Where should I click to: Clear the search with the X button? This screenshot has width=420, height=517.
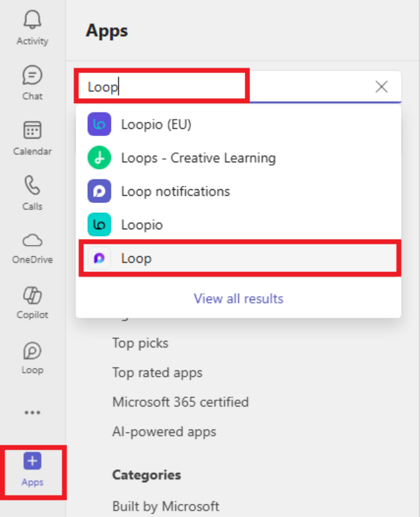click(x=381, y=87)
